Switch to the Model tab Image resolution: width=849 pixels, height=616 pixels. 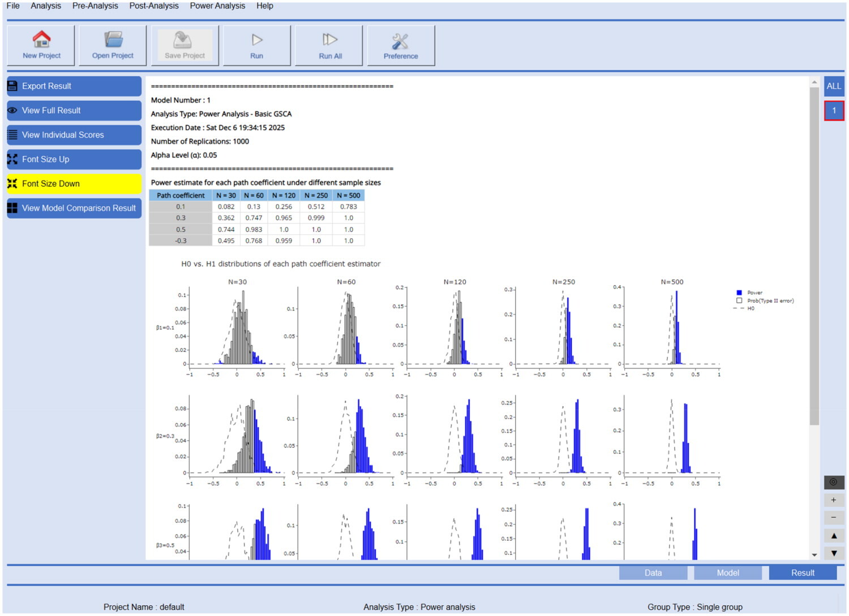(x=728, y=572)
